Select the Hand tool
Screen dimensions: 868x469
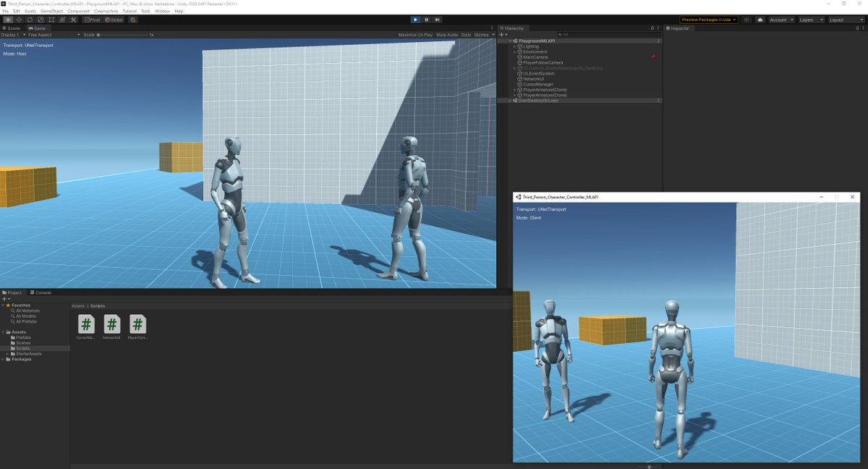(7, 20)
